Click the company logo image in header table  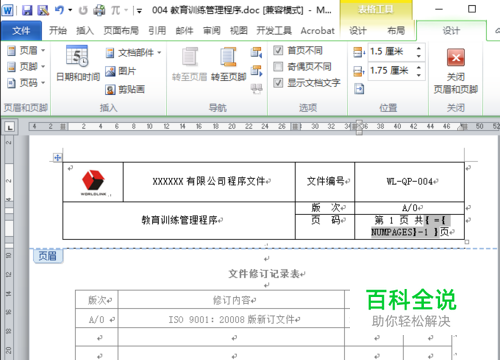[x=94, y=182]
